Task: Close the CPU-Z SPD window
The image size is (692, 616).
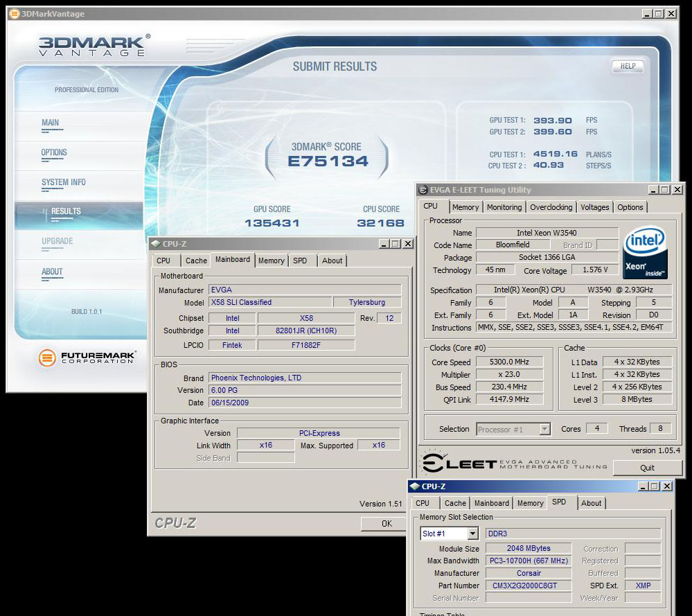Action: click(x=667, y=486)
